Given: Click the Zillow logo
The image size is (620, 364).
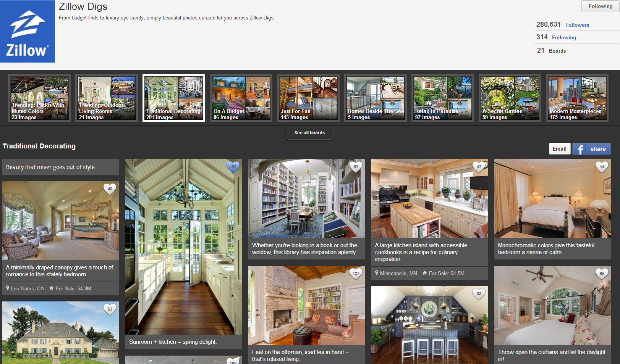Looking at the screenshot, I should coord(28,31).
